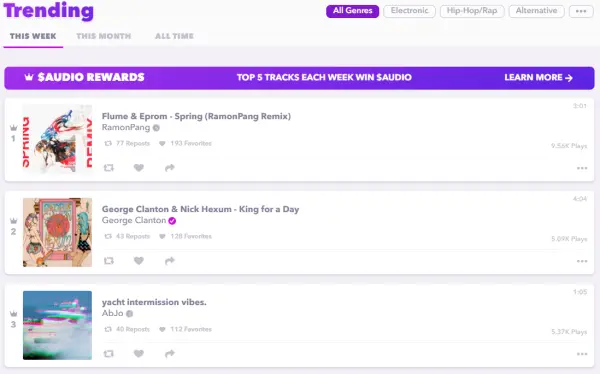
Task: Filter trending by Hip-Hop/Rap genre
Action: pyautogui.click(x=472, y=11)
